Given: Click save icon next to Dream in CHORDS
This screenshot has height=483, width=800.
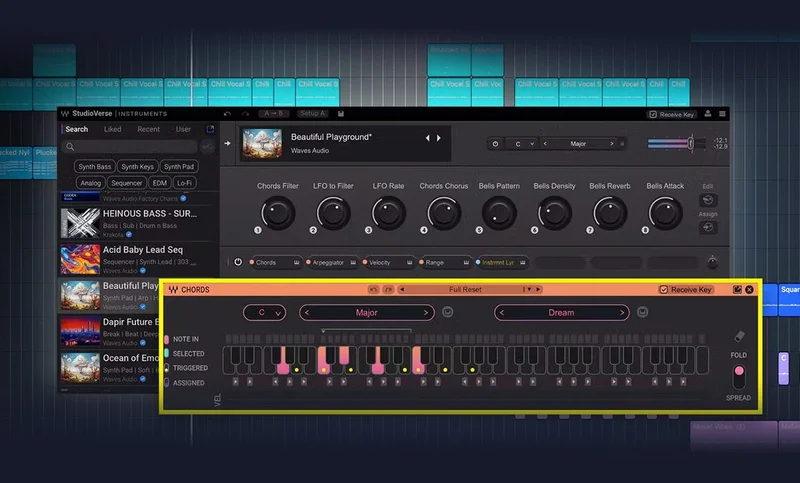Looking at the screenshot, I should coord(642,312).
